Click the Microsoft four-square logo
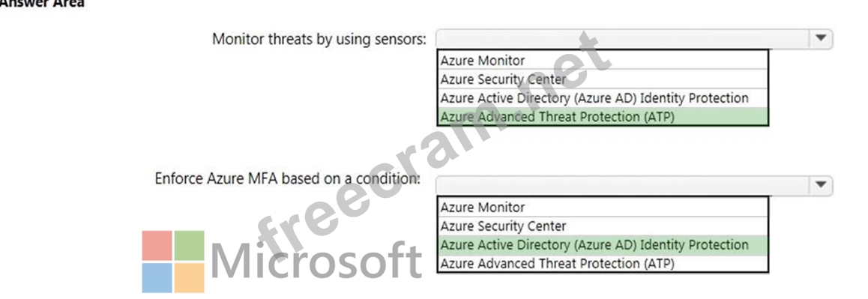The image size is (868, 299). point(173,262)
